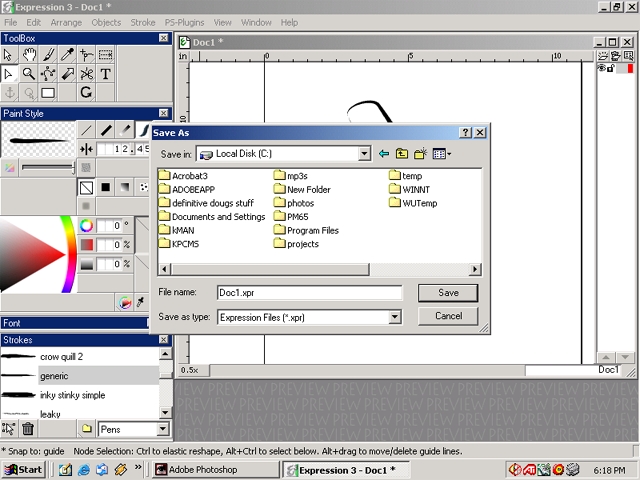Click the stroke selection icon beside trash
640x480 pixels.
[x=8, y=429]
